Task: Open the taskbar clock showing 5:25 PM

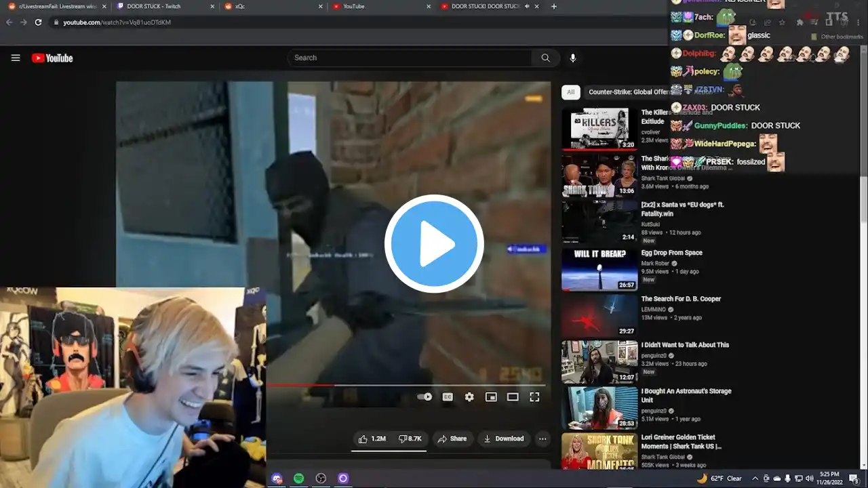Action: pyautogui.click(x=829, y=479)
